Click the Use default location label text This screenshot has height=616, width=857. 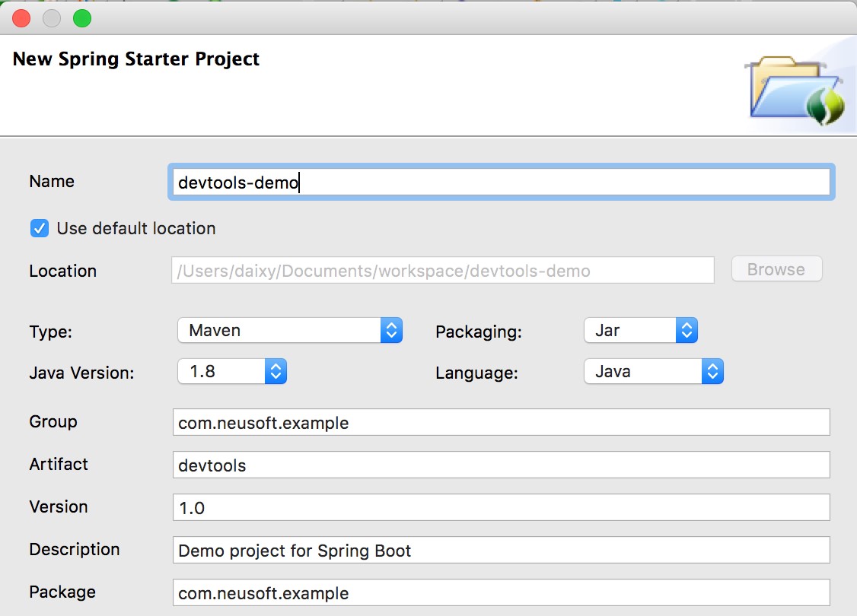point(136,228)
